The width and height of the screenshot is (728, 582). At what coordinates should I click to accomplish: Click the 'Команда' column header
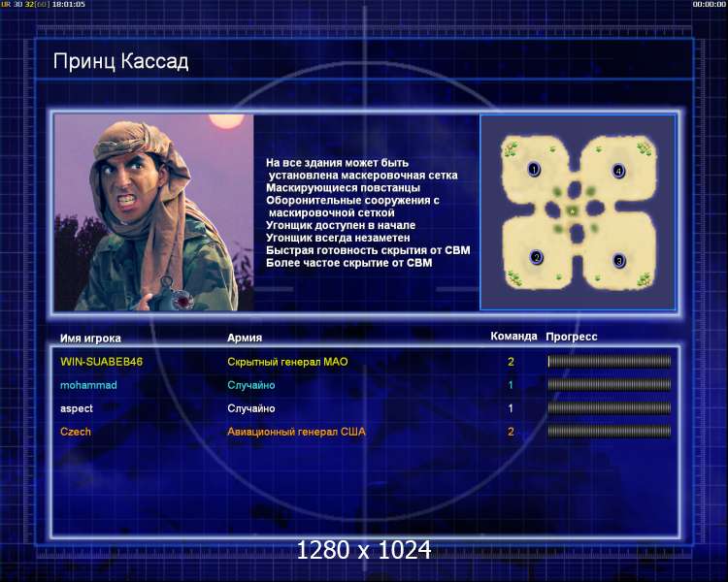513,336
